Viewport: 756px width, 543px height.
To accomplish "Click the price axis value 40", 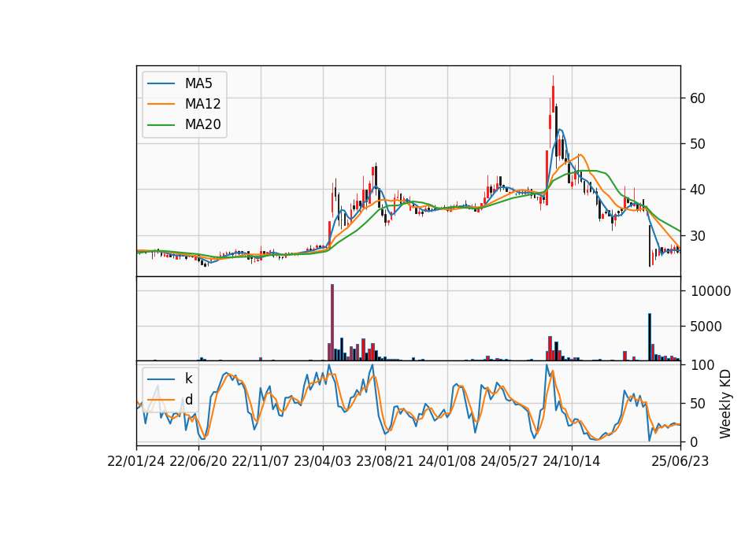I will pos(697,190).
